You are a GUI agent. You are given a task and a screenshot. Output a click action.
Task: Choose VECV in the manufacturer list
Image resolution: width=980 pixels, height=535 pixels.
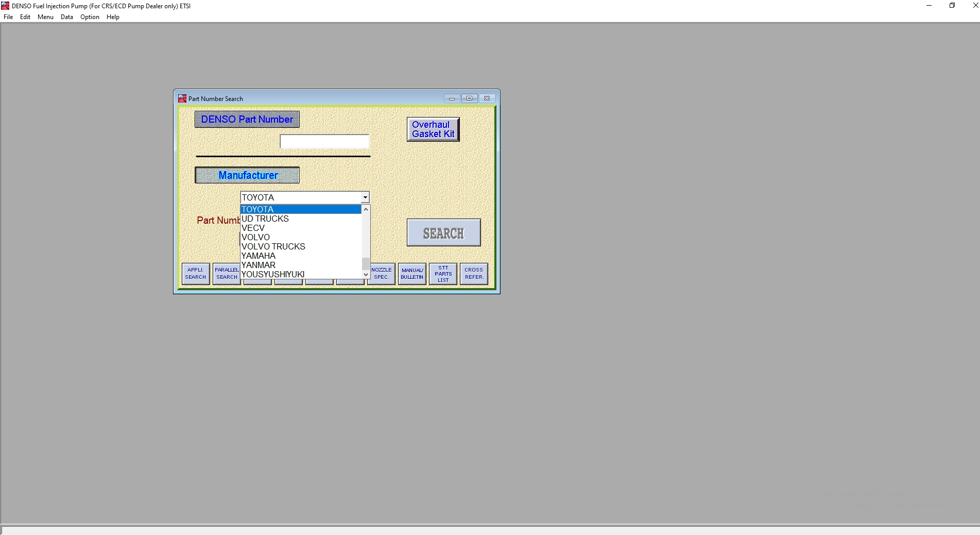tap(301, 228)
